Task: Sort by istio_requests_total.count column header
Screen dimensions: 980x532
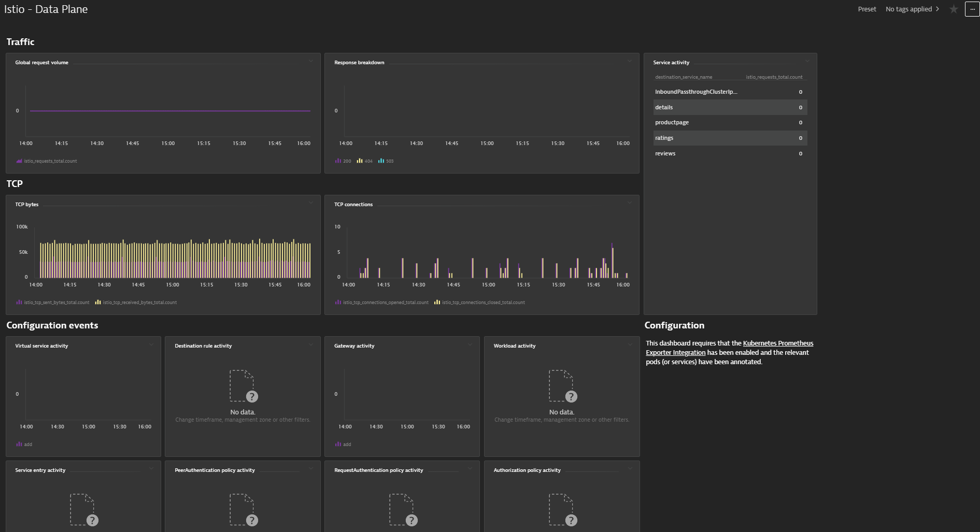Action: 774,77
